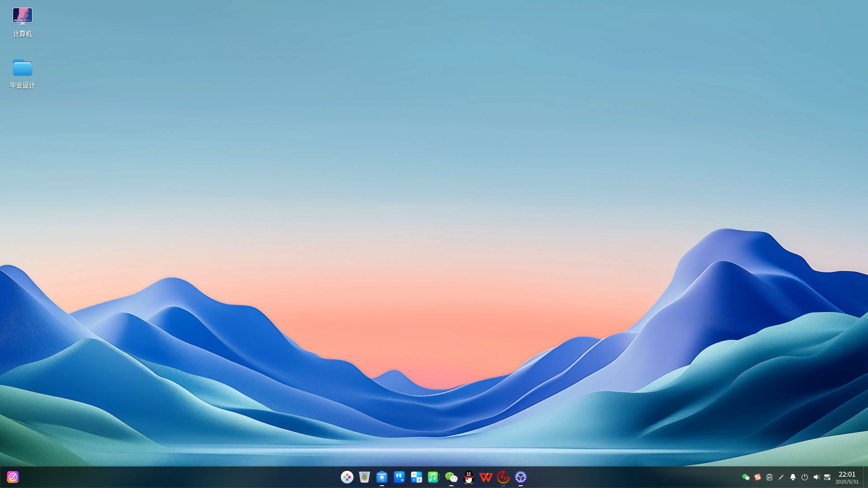Open QQ penguin icon in dock
The image size is (868, 488).
pos(469,477)
